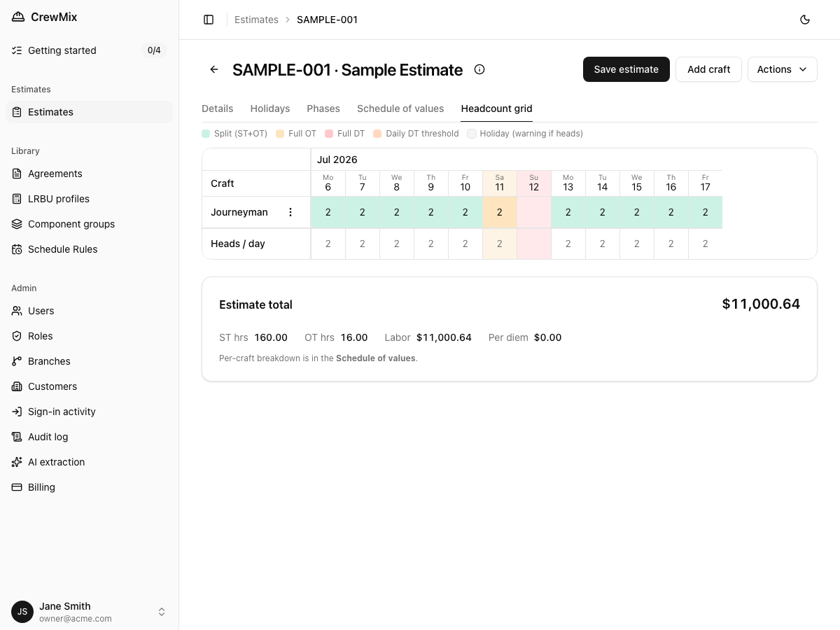
Task: Click the Save estimate button
Action: point(626,69)
